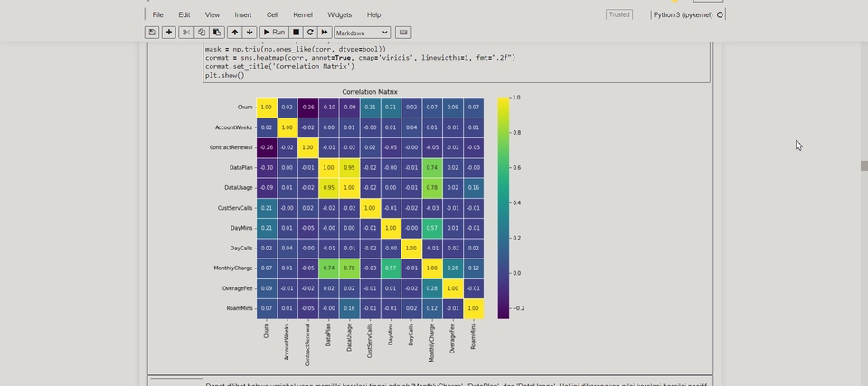Click the CustServCalls y-axis label
This screenshot has height=386, width=868.
coord(235,208)
